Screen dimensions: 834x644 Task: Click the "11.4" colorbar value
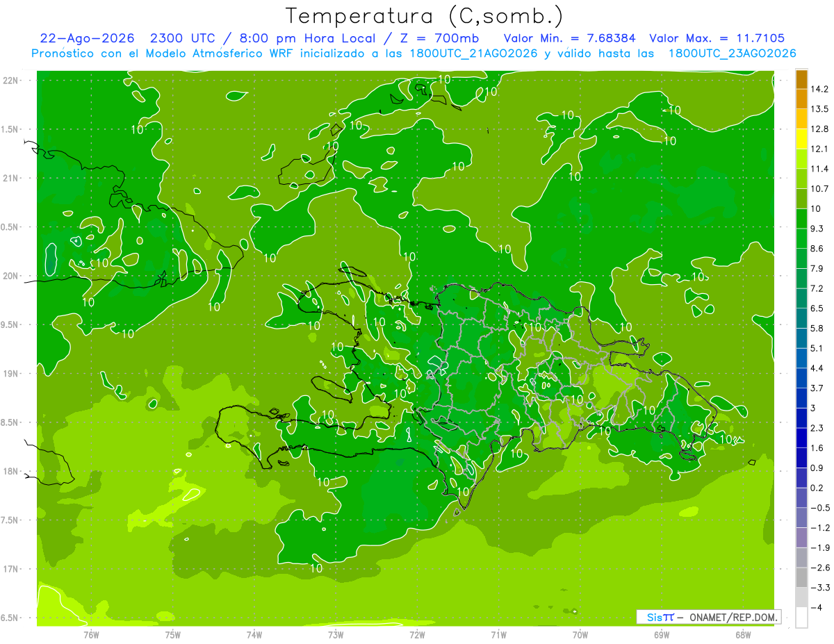(819, 169)
